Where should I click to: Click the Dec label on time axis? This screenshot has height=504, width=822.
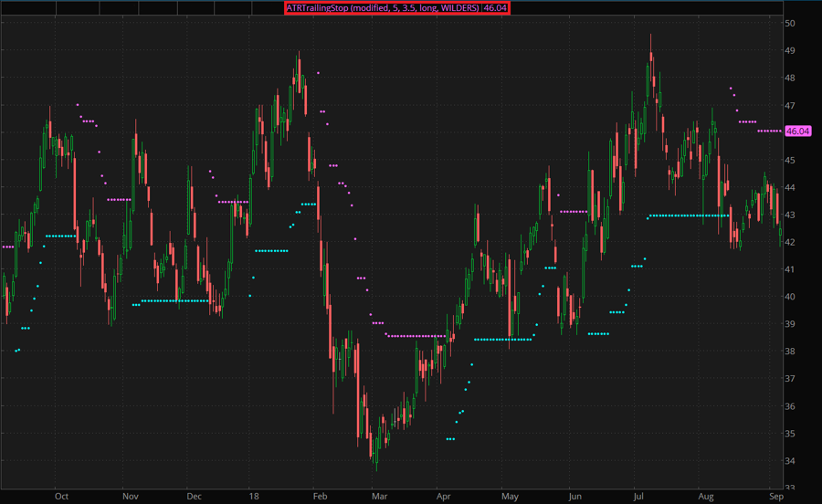(x=194, y=496)
